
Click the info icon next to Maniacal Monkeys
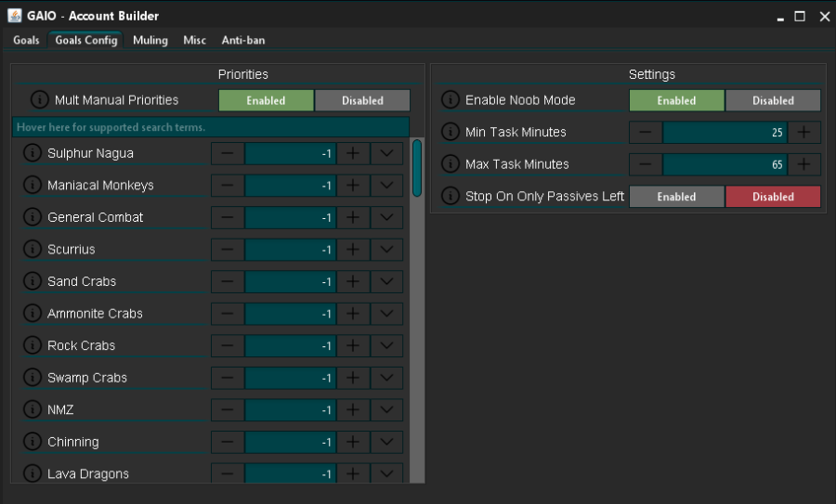click(31, 186)
